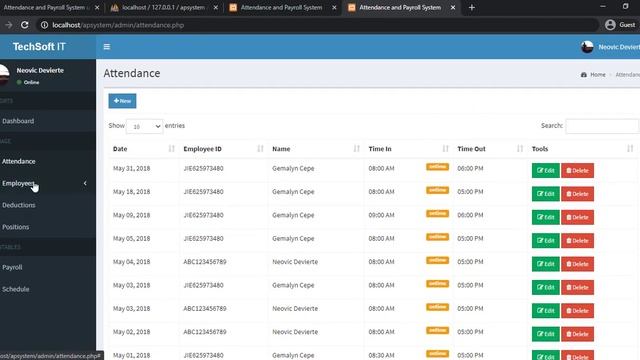Expand the Employees submenu arrow

85,183
